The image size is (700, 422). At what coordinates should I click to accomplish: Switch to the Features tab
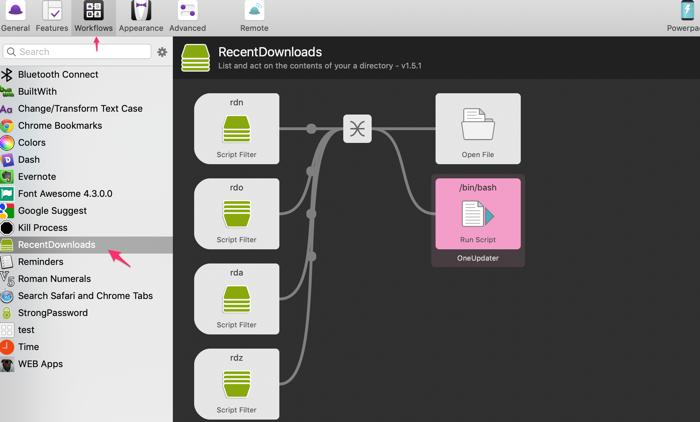[x=52, y=16]
